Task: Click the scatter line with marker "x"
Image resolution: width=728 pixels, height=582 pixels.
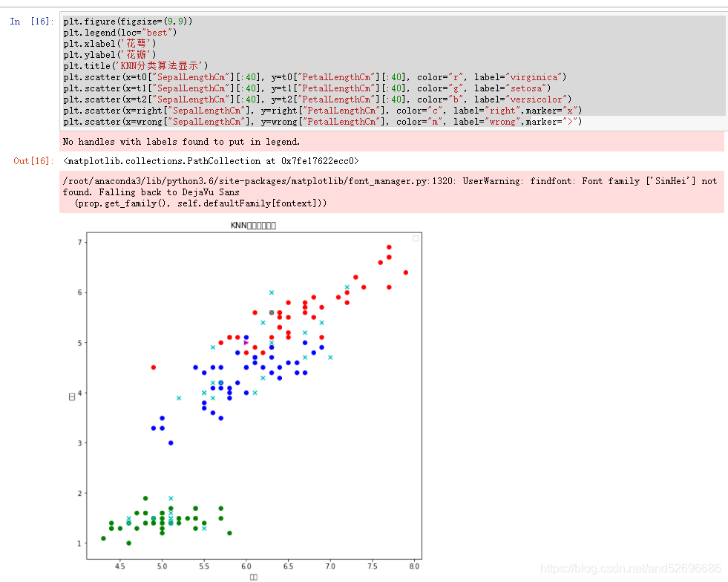Action: click(x=323, y=111)
